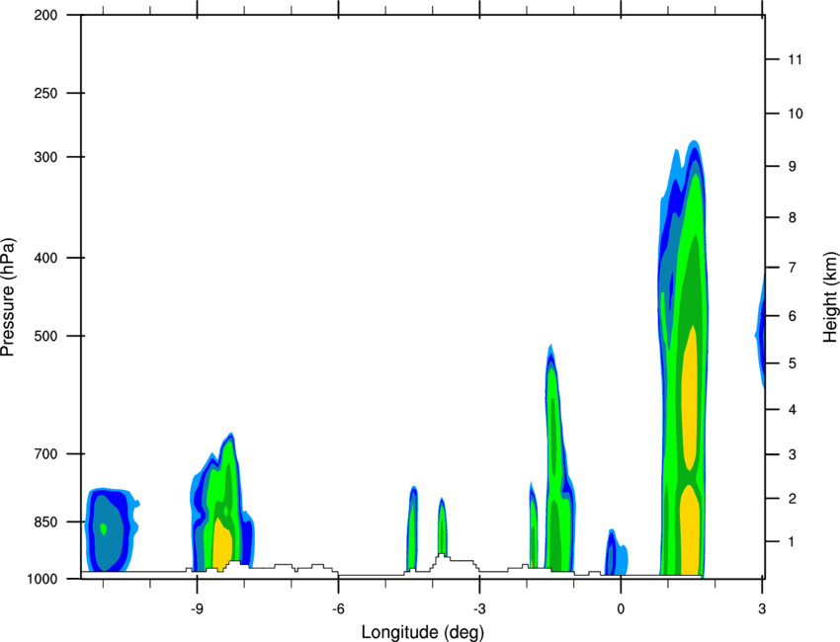Click the -9 longitude tick label

pyautogui.click(x=197, y=608)
